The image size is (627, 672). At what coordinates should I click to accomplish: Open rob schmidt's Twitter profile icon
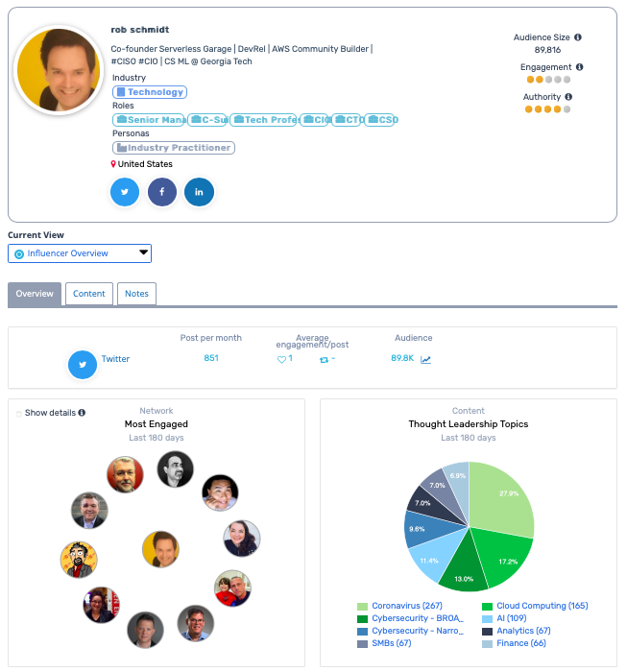pos(125,192)
